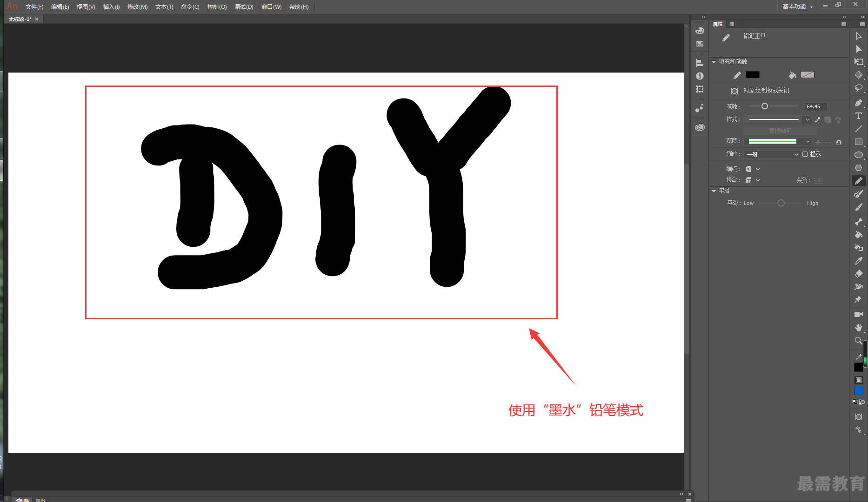Open the CC Libraries panel icon

click(700, 127)
